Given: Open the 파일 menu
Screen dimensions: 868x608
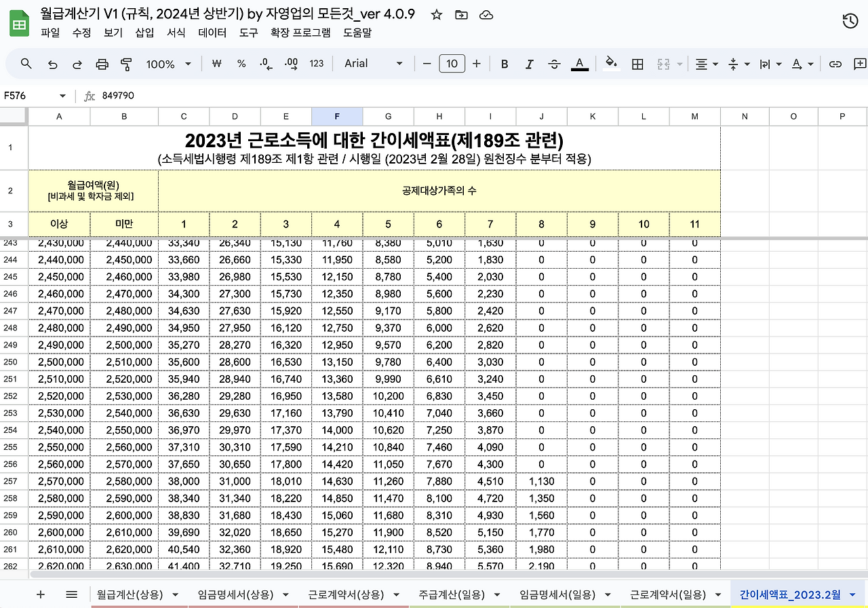Looking at the screenshot, I should coord(50,33).
